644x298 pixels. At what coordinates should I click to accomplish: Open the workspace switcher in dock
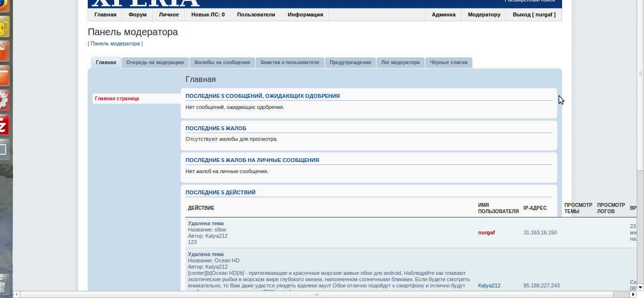click(x=4, y=149)
